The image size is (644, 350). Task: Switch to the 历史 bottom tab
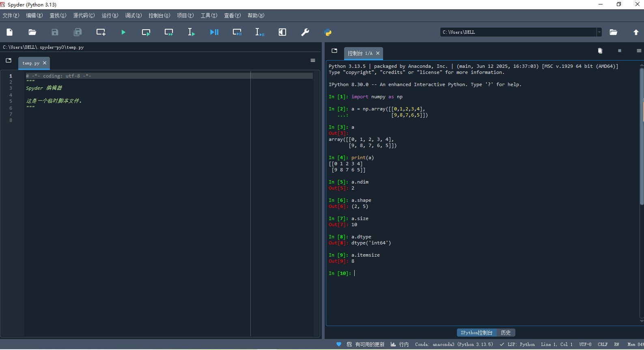[506, 333]
